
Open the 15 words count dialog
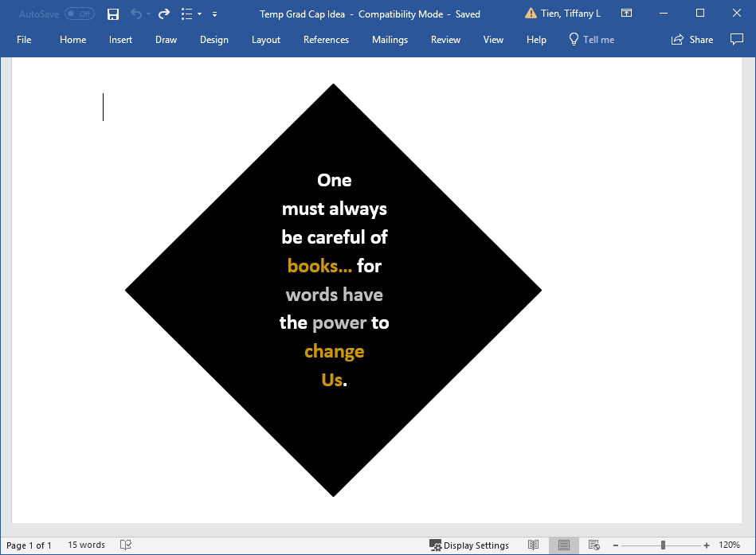(x=86, y=545)
